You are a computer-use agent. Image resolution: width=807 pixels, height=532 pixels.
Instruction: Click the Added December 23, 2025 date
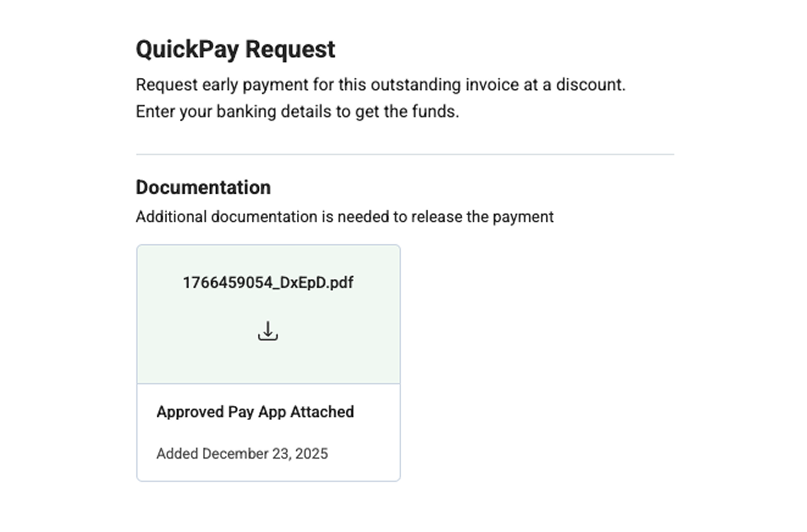click(242, 453)
